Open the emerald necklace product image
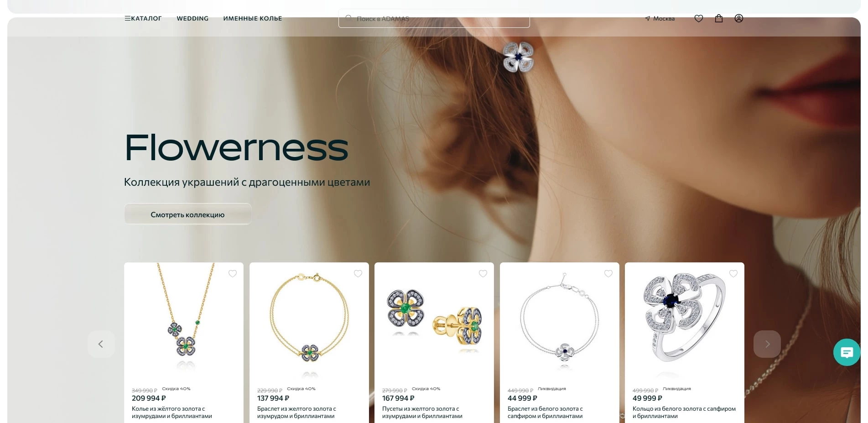This screenshot has width=868, height=423. pos(184,319)
